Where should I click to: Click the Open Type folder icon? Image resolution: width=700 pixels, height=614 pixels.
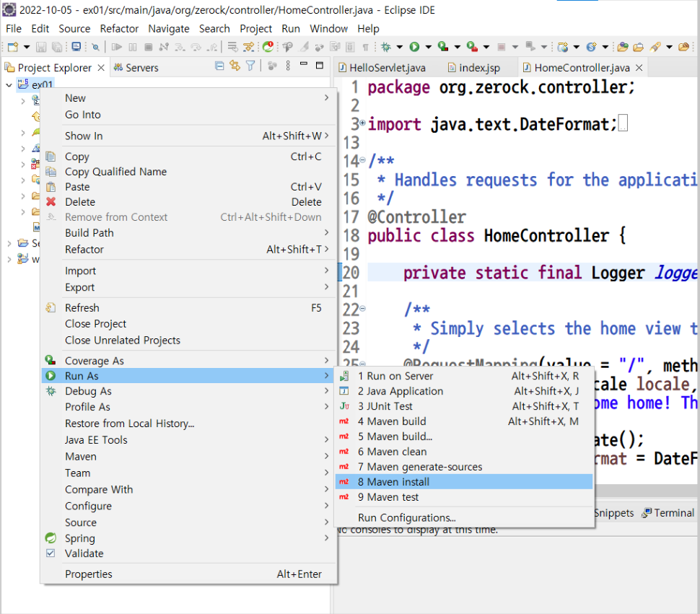[623, 47]
